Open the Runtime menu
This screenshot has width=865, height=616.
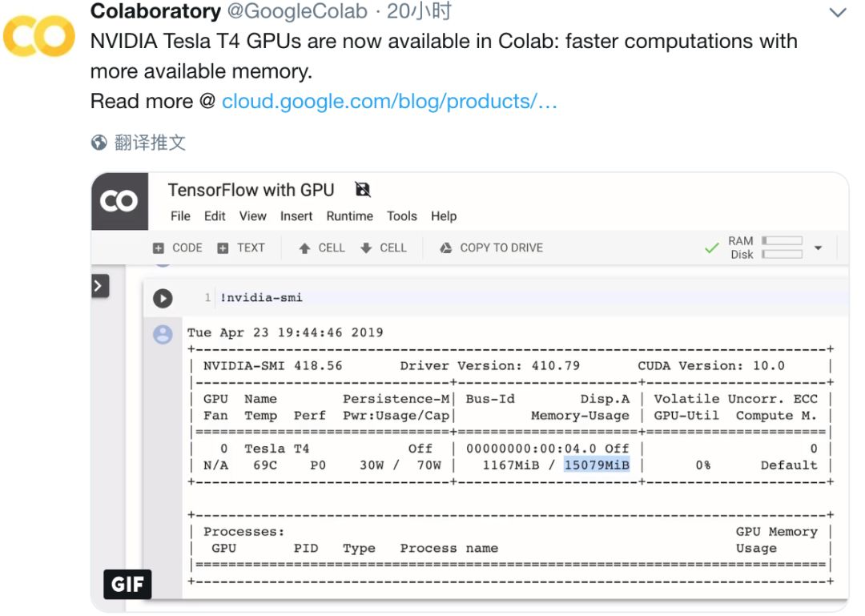pos(349,216)
